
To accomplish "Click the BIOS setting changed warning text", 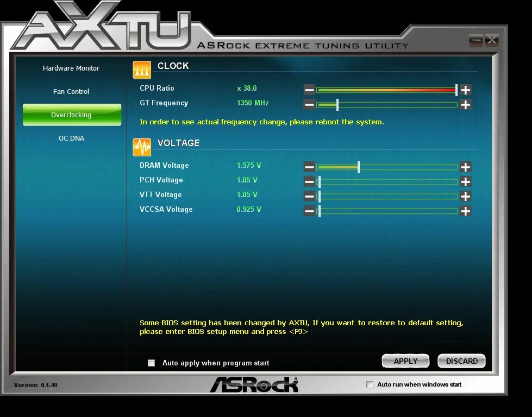I will (x=301, y=327).
